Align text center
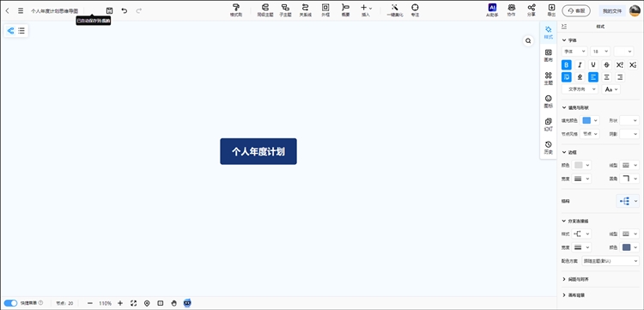 [606, 76]
